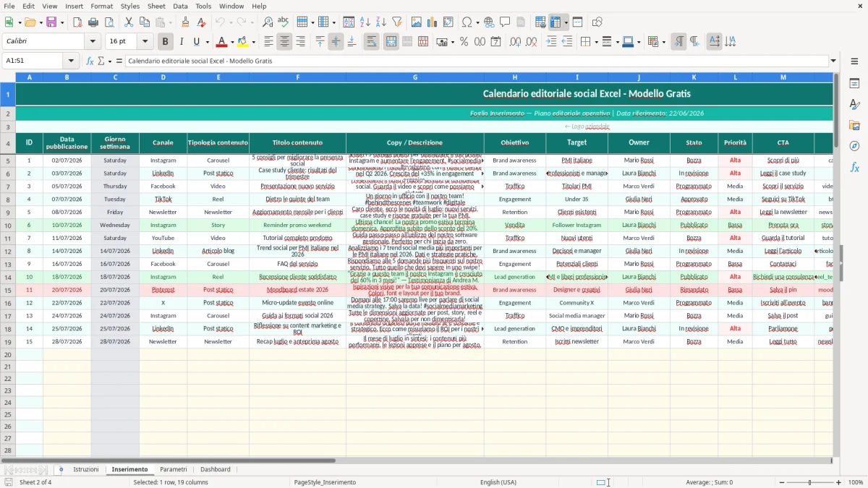Open Find & Replace icon
Image resolution: width=868 pixels, height=488 pixels.
268,22
